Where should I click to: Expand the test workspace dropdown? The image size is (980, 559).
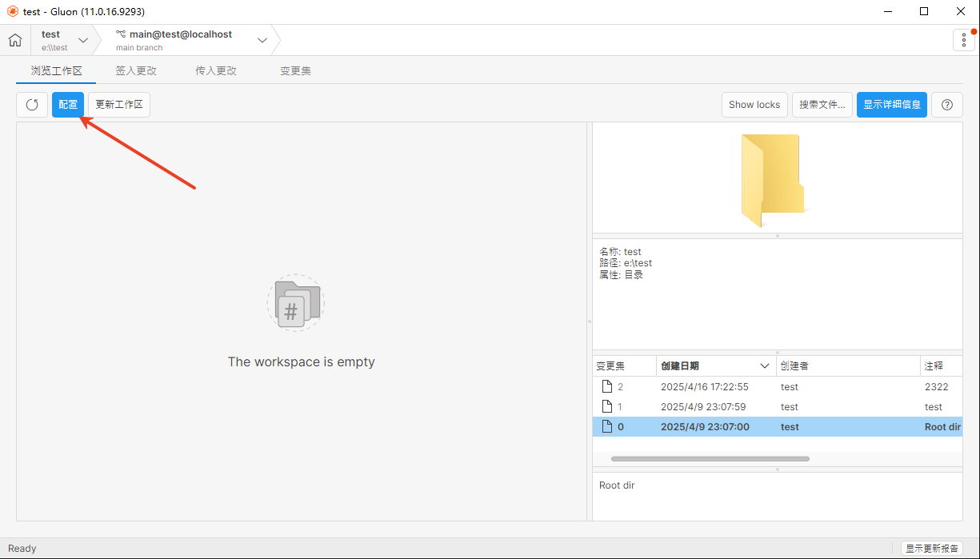[x=83, y=40]
